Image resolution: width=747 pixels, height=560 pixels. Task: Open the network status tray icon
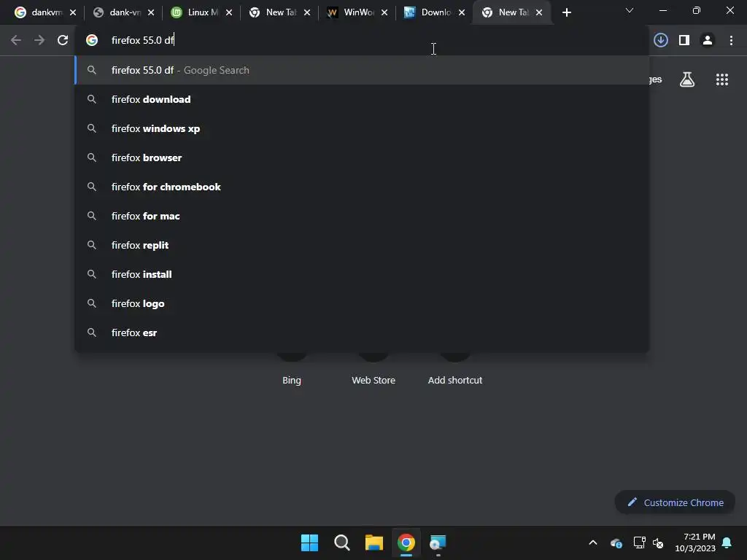[x=639, y=542]
